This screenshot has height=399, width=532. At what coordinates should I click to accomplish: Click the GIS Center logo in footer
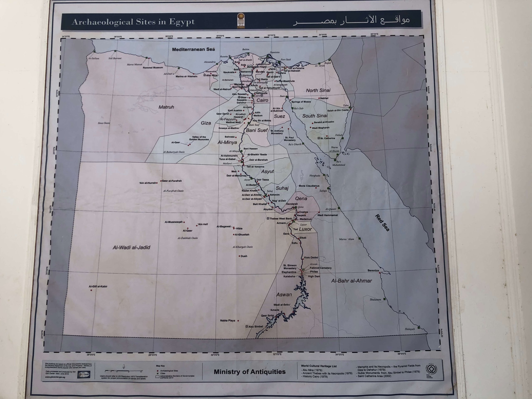84,375
